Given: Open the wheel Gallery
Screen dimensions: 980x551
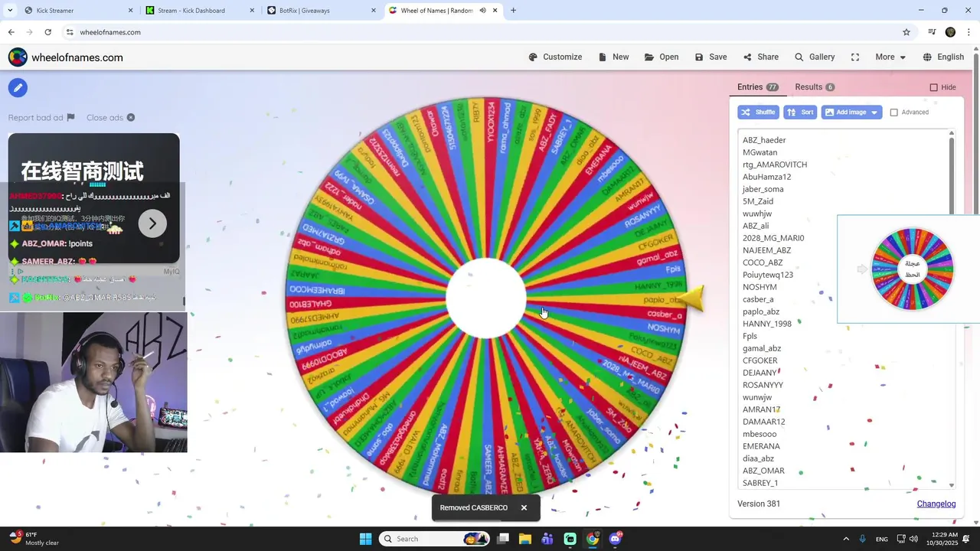Looking at the screenshot, I should 815,57.
